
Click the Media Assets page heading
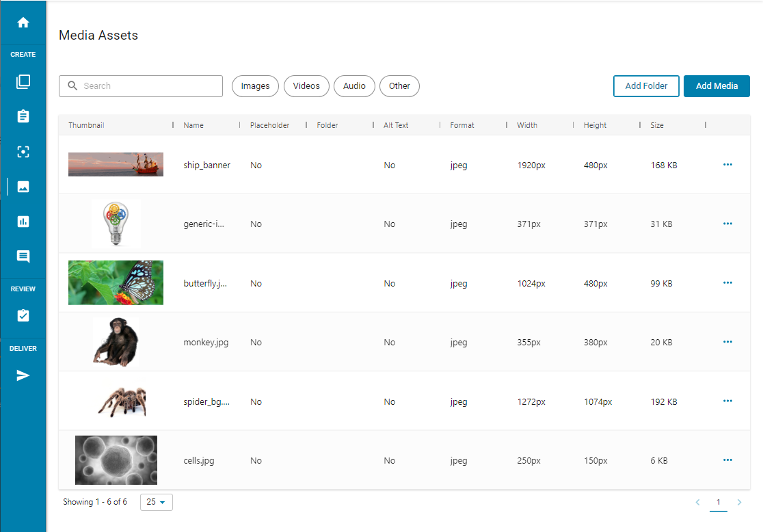pos(98,35)
